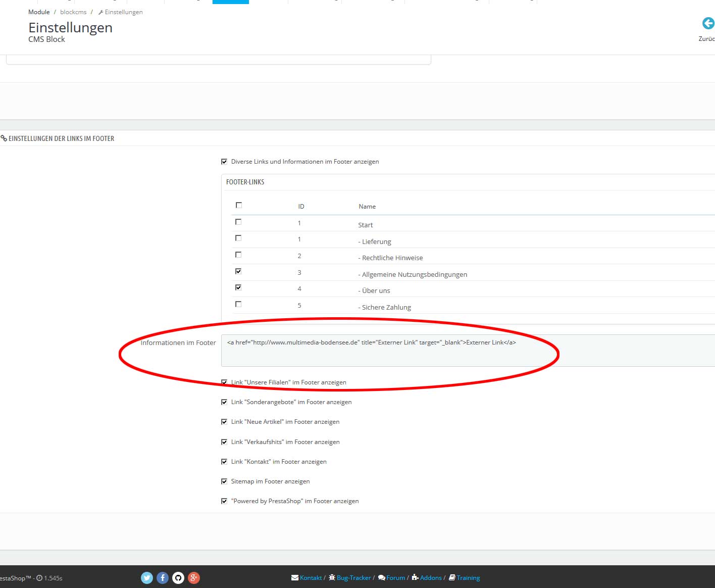
Task: Click the 'CMS Block' subtitle
Action: coord(46,39)
